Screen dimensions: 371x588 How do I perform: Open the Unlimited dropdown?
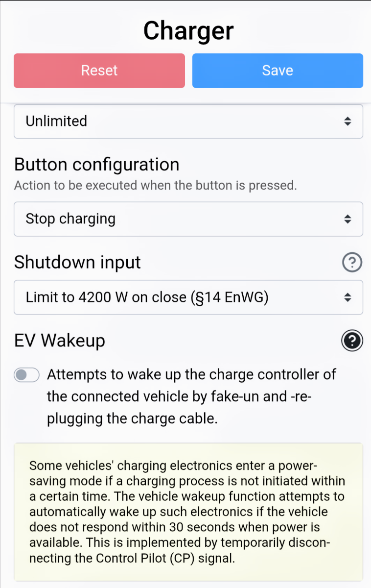(188, 121)
